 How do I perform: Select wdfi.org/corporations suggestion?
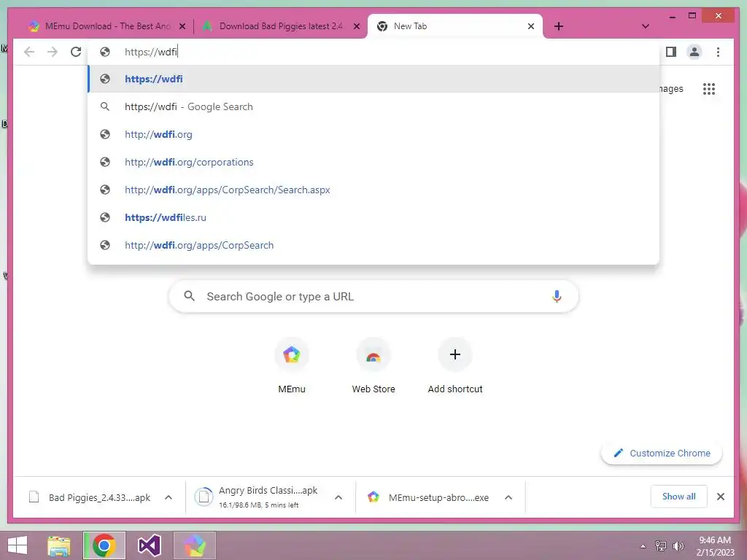coord(373,162)
